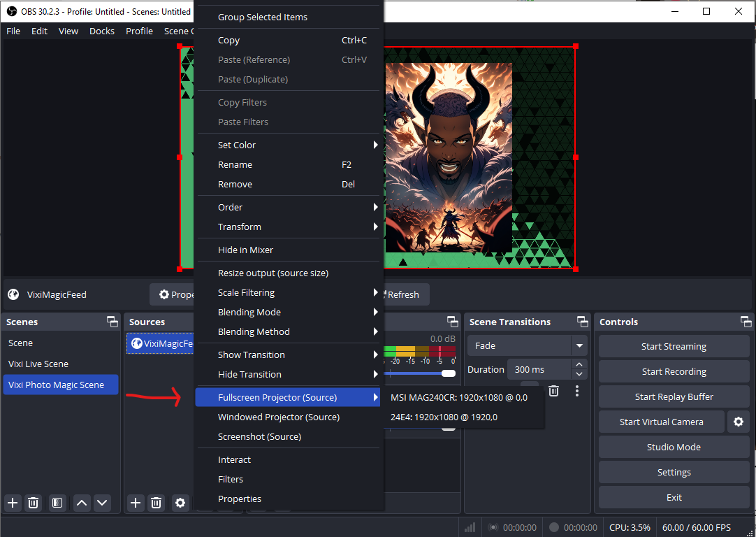Click the OBS logo in title bar
The height and width of the screenshot is (537, 756).
click(x=12, y=11)
